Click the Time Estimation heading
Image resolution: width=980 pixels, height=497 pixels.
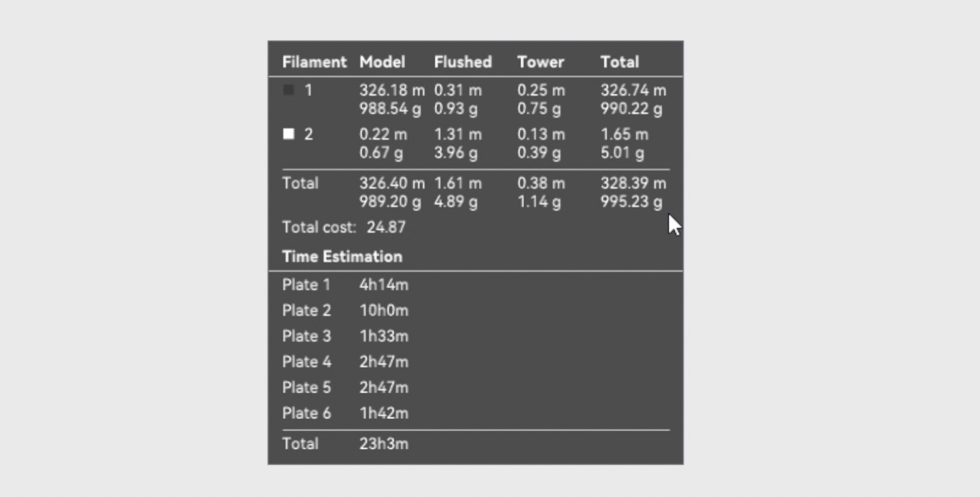tap(342, 257)
